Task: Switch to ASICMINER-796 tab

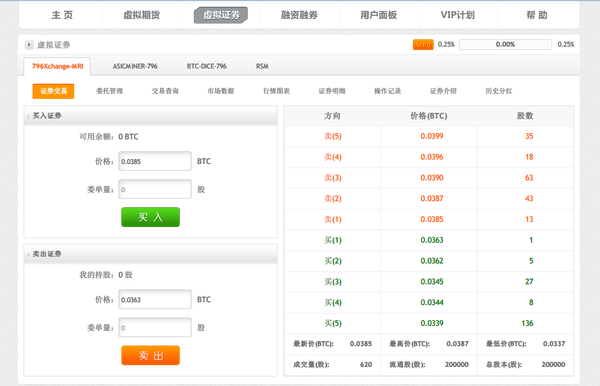Action: click(x=135, y=66)
